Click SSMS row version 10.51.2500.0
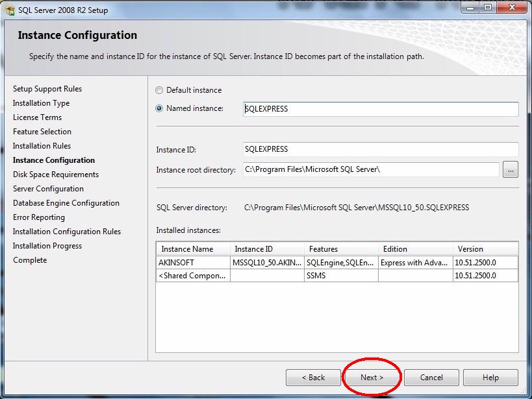Screen dimensions: 532x399 pyautogui.click(x=485, y=276)
